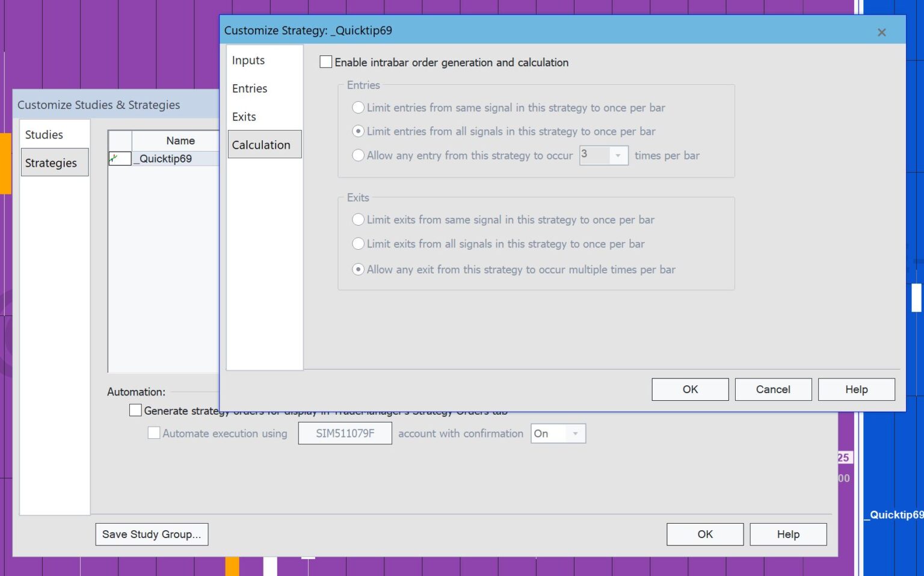
Task: Select limit exits from all signals option
Action: (359, 244)
